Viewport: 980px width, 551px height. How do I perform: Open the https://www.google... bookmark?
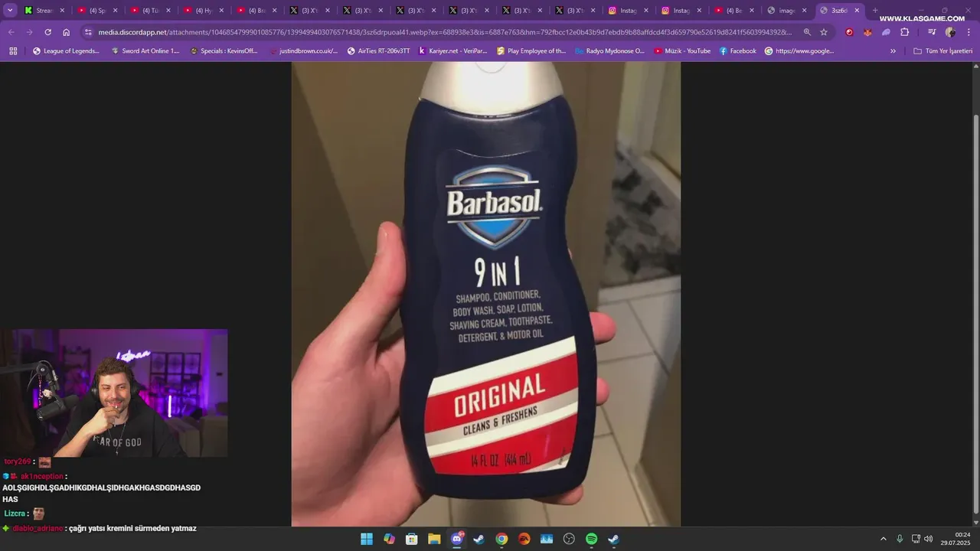pos(799,51)
